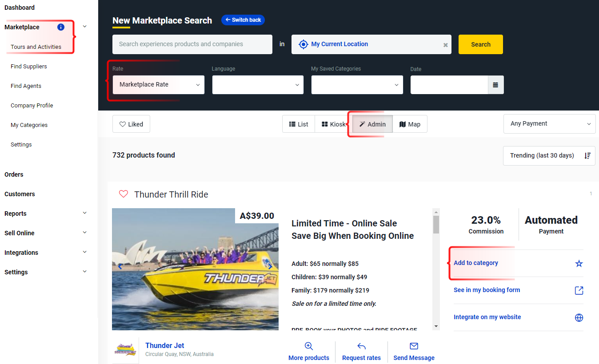The image size is (599, 364).
Task: Open the Thunder Jet supplier link
Action: (164, 345)
